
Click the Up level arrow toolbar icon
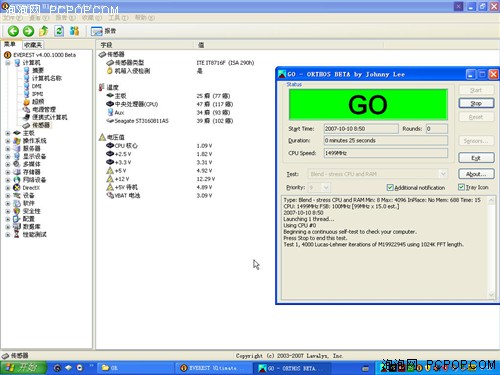(44, 31)
